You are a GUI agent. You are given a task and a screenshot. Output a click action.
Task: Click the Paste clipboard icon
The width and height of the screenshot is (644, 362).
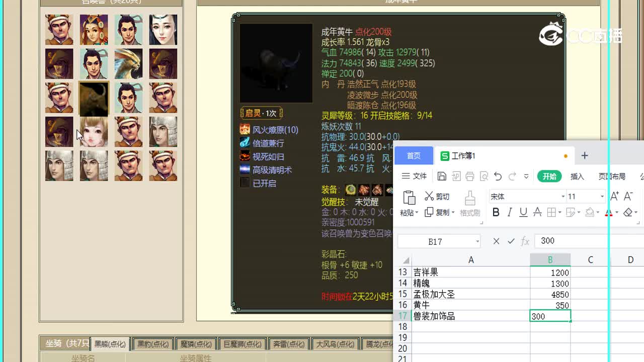point(409,198)
